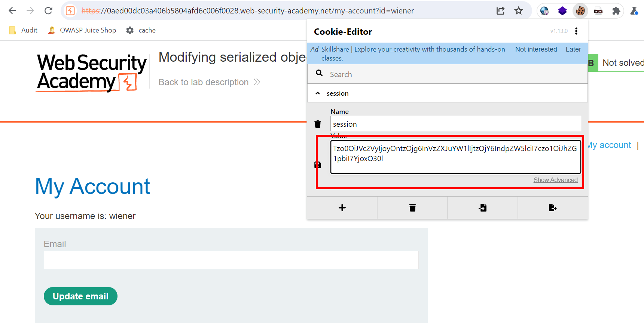Open the Skillshare ad link
The width and height of the screenshot is (644, 336).
pyautogui.click(x=413, y=53)
